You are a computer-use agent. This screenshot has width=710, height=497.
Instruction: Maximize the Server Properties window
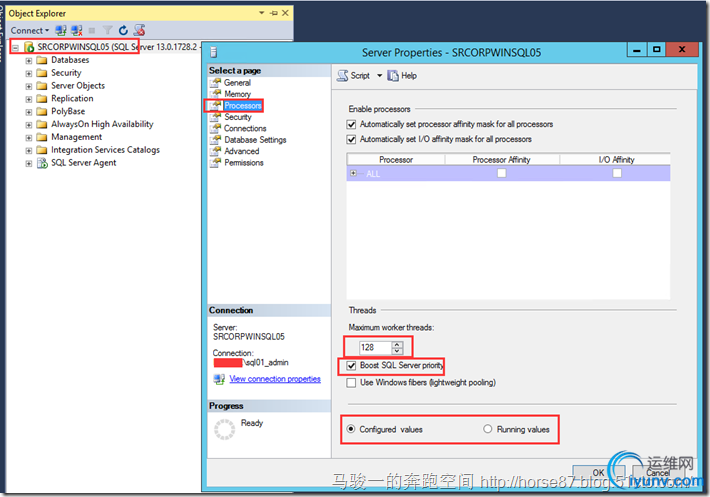(x=656, y=49)
